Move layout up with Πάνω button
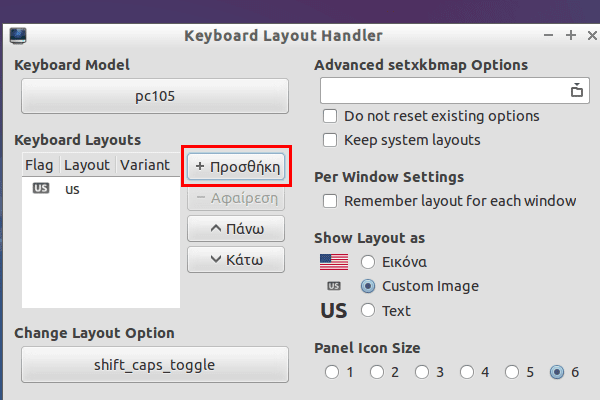600x400 pixels. coord(236,229)
